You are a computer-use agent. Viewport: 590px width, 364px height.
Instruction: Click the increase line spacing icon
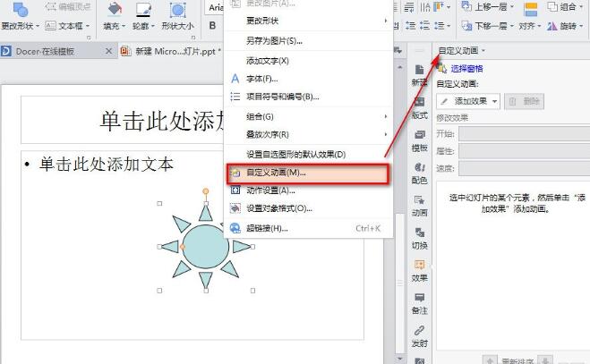[411, 26]
